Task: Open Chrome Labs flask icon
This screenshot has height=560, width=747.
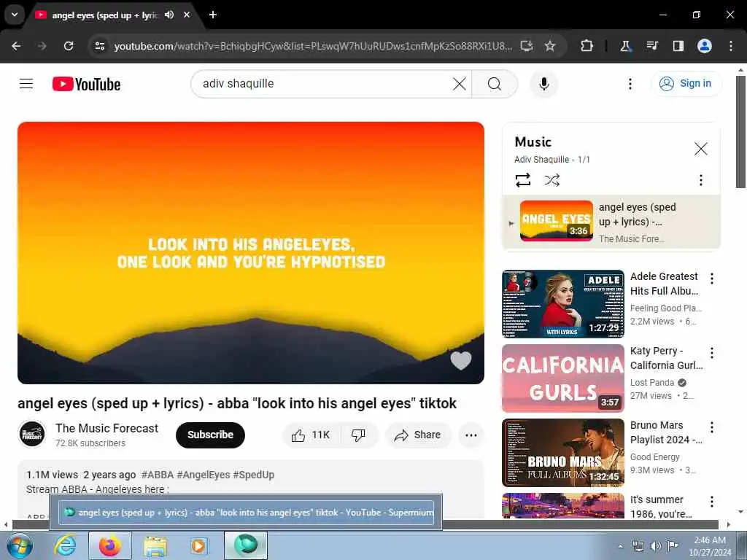Action: [x=625, y=46]
